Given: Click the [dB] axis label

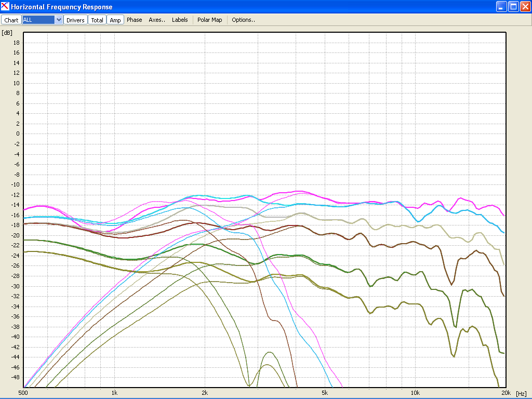Looking at the screenshot, I should click(x=7, y=33).
